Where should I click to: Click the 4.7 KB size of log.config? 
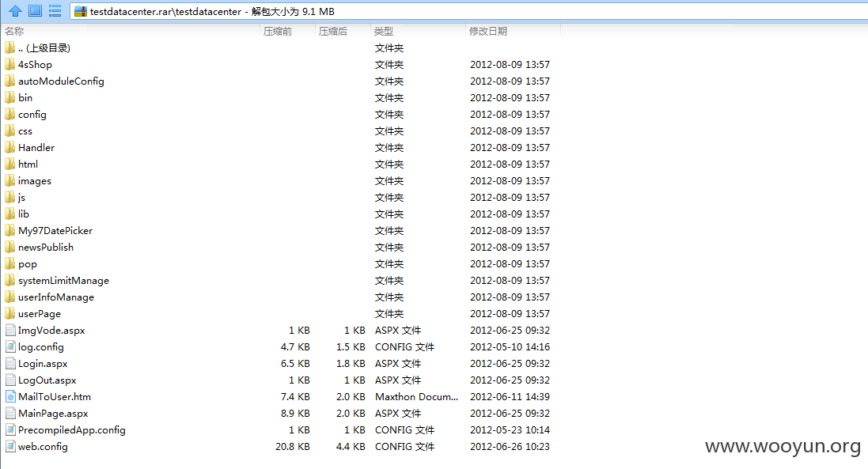coord(295,346)
